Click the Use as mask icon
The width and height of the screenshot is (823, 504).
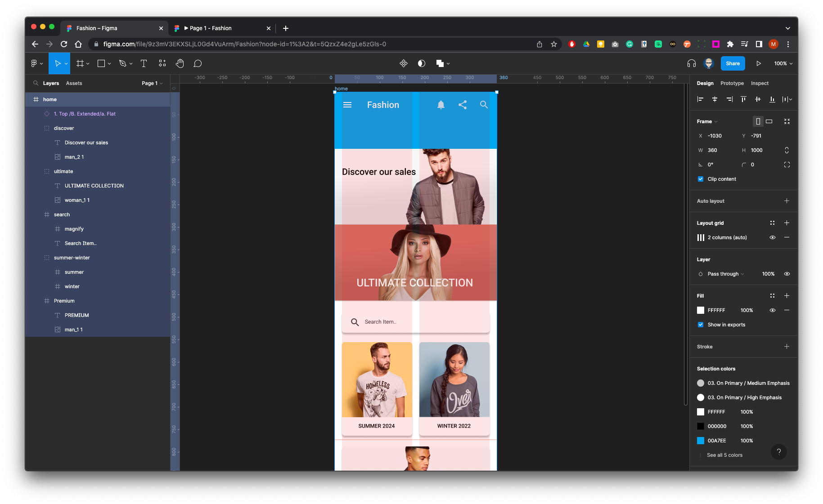pyautogui.click(x=422, y=63)
